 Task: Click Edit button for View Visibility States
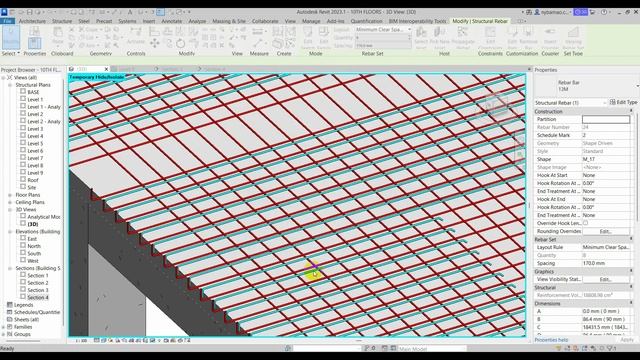605,279
